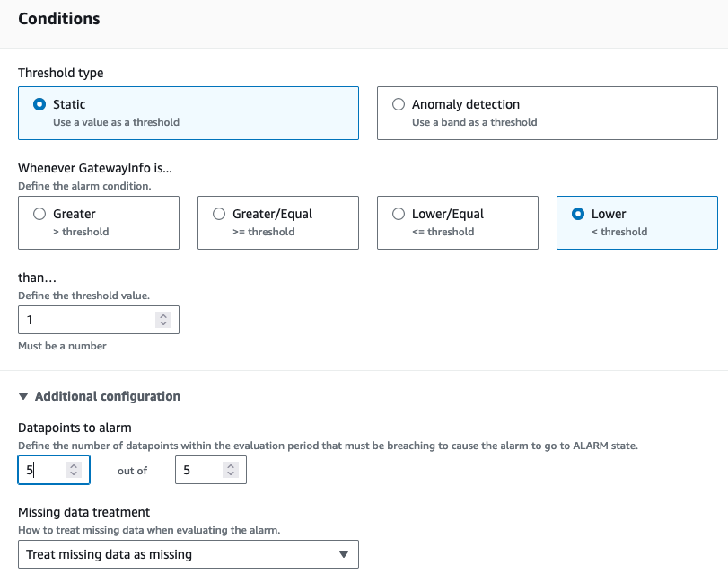Click the disclosure triangle beside Additional configuration
This screenshot has height=583, width=728.
22,396
